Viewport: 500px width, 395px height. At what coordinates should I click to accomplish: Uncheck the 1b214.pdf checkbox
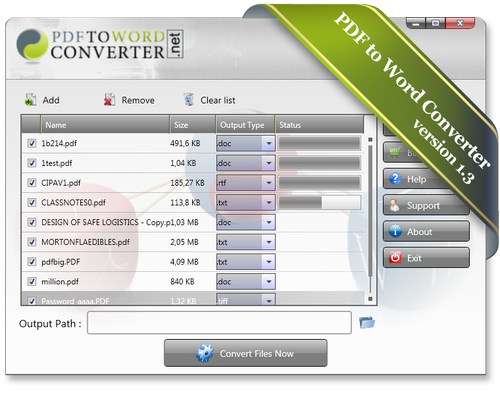click(x=32, y=143)
